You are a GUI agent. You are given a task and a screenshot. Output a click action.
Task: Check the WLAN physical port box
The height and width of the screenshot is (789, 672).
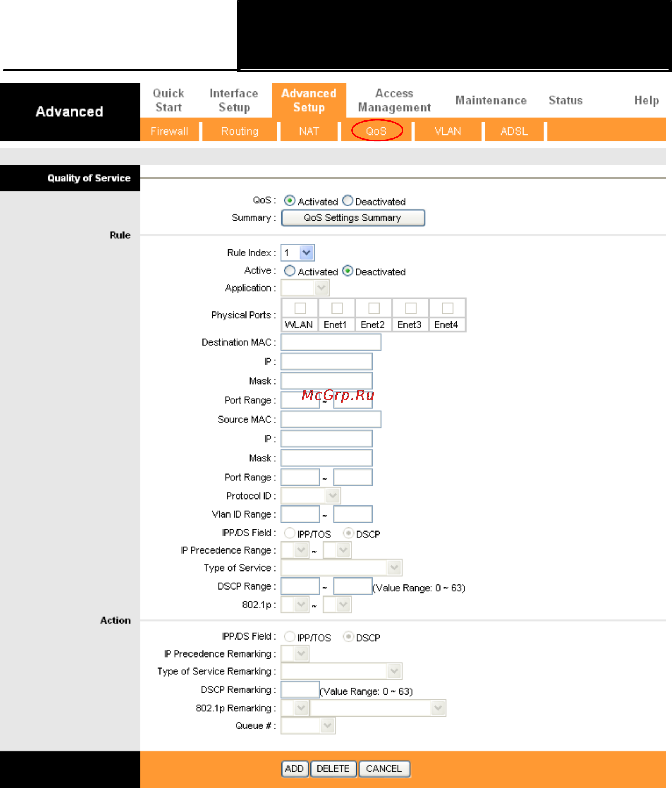[x=300, y=308]
